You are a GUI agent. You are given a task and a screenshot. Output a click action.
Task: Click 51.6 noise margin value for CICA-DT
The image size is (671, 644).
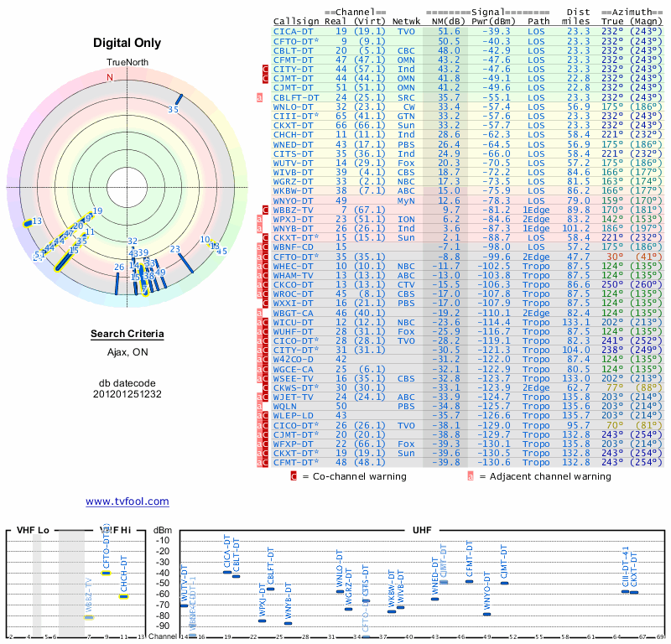[449, 32]
